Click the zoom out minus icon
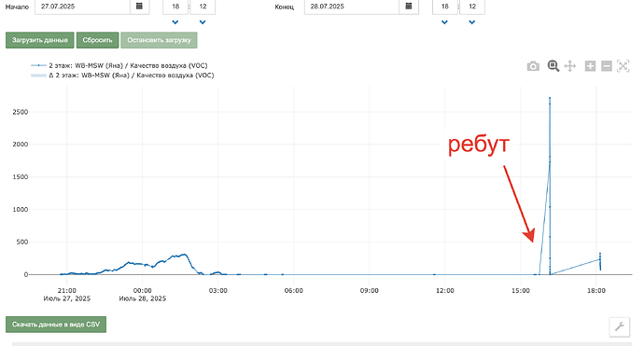The image size is (644, 346). (x=607, y=66)
